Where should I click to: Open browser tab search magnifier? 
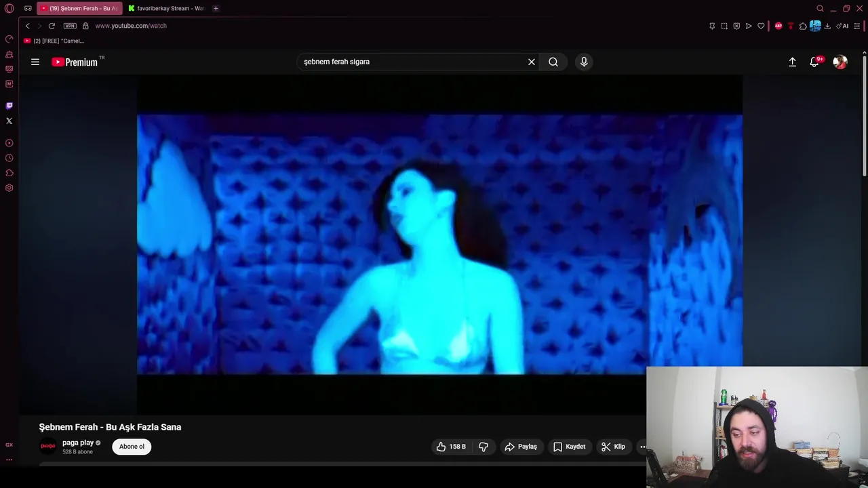tap(820, 9)
